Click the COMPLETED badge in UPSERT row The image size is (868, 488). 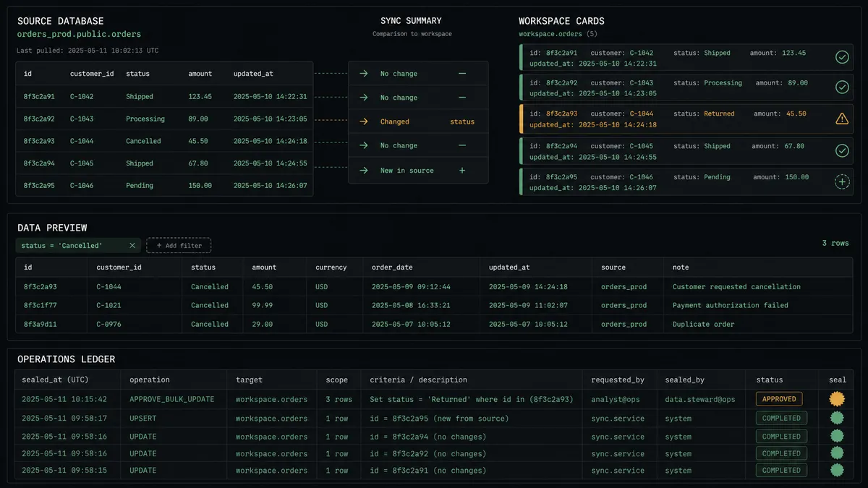pyautogui.click(x=781, y=418)
